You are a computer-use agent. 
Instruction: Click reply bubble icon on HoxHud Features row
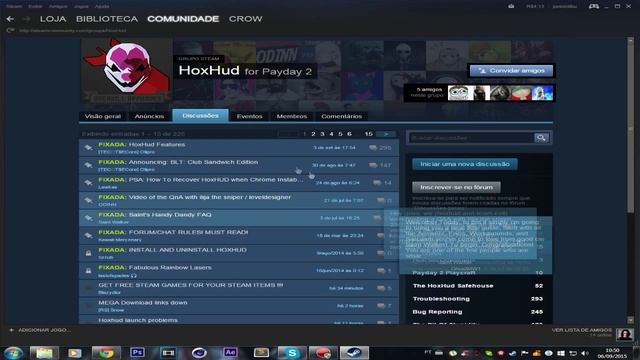tap(373, 148)
